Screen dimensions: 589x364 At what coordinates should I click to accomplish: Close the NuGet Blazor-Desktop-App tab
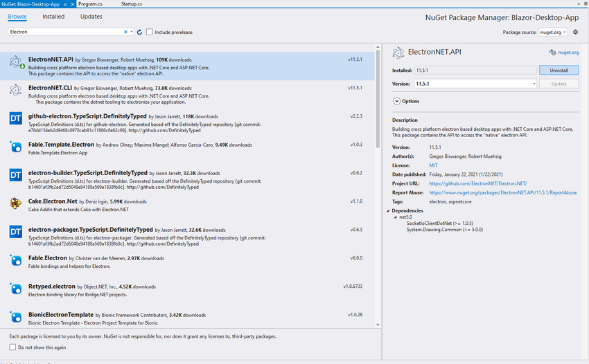coord(73,4)
